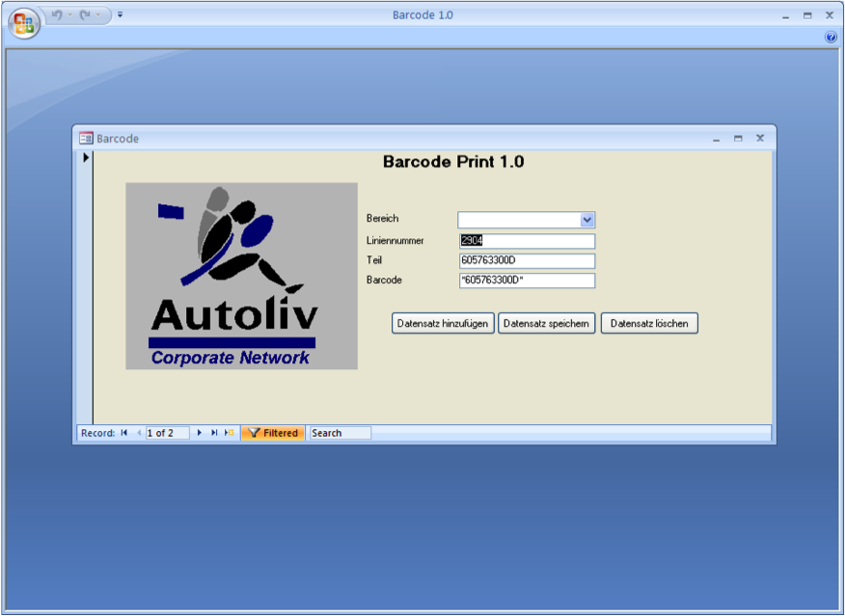845x616 pixels.
Task: Jump to last record
Action: 214,434
